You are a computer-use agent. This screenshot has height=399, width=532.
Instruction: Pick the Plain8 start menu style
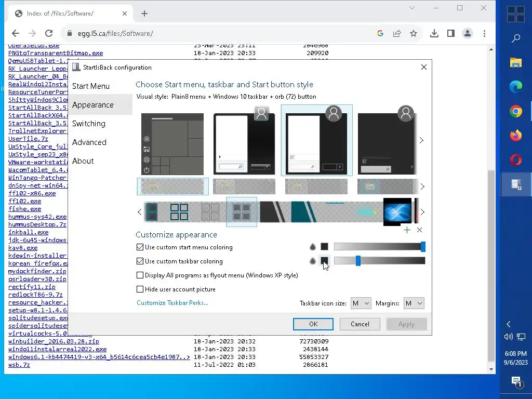tap(316, 140)
